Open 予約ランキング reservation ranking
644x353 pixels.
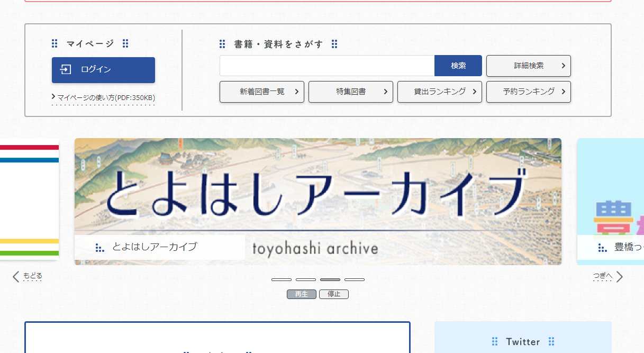coord(529,92)
